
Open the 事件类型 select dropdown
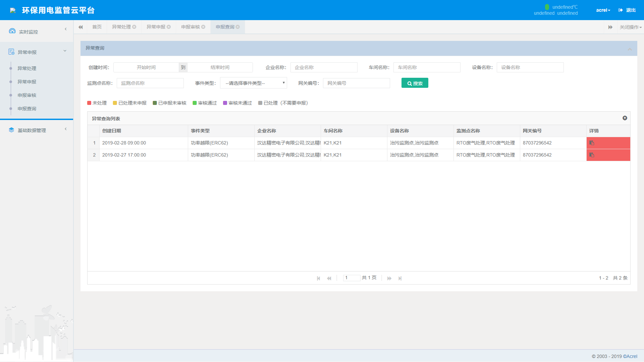[x=254, y=83]
